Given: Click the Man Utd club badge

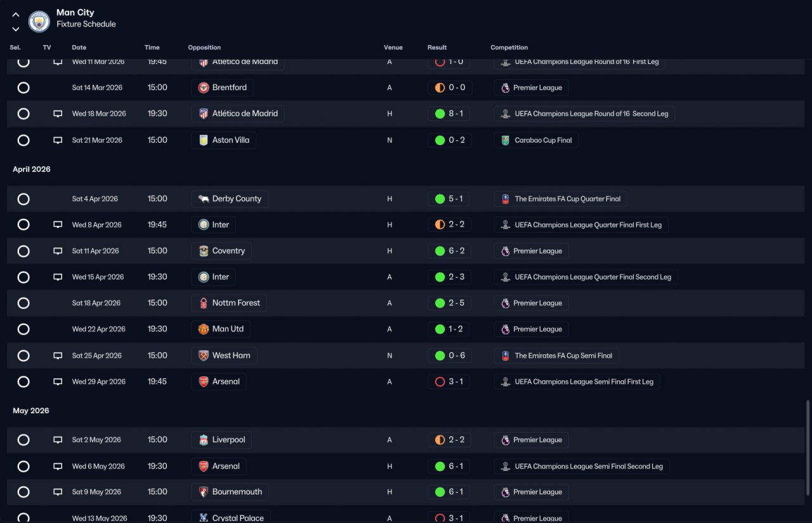Looking at the screenshot, I should [204, 329].
